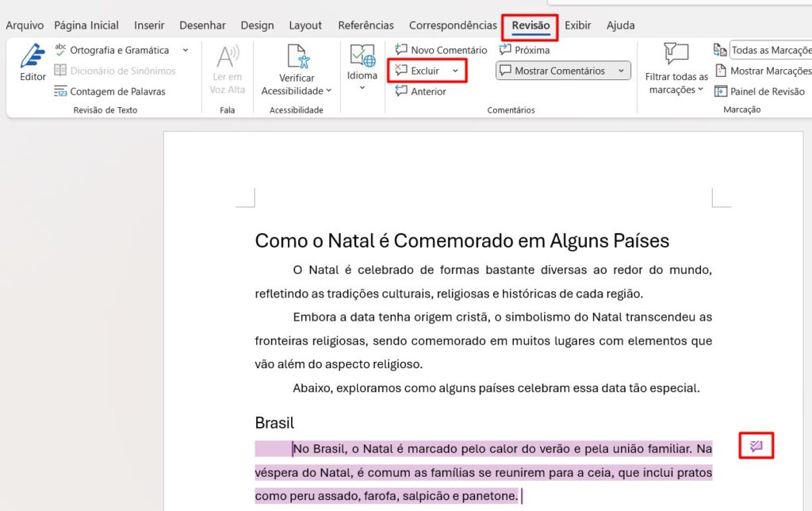Toggle Mostrar Comentários on or off
Screen dimensions: 812x511
tap(555, 70)
